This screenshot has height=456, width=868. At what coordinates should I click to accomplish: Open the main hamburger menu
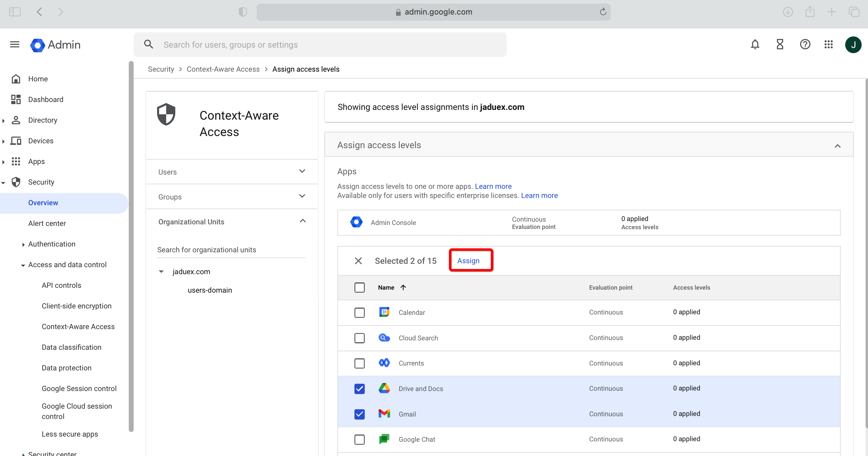coord(15,44)
